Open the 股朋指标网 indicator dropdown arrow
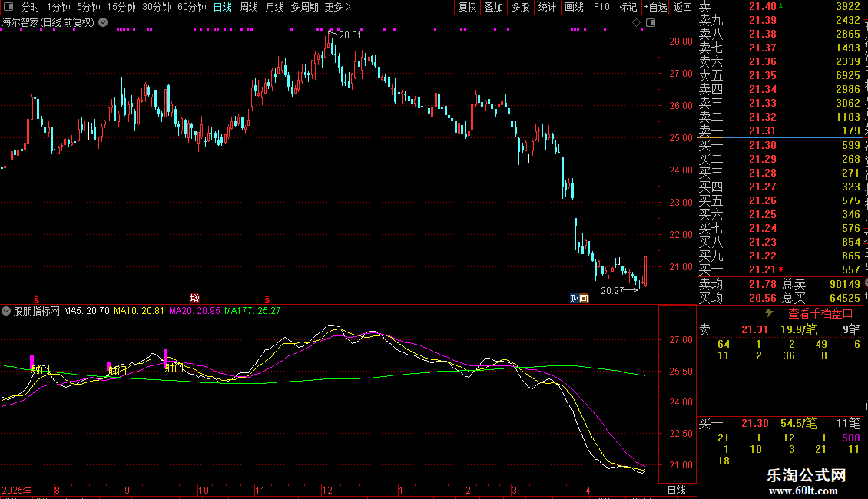This screenshot has height=499, width=868. (6, 311)
